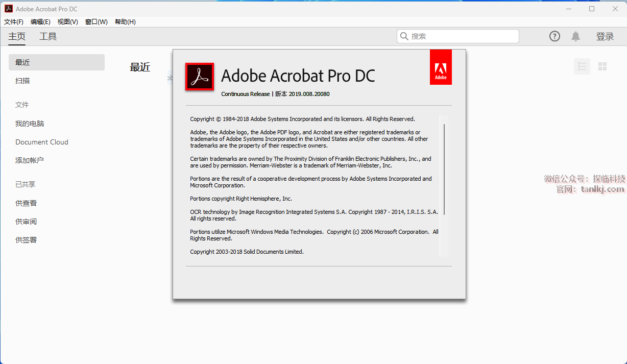Image resolution: width=627 pixels, height=364 pixels.
Task: Click the OCR technology by Image Recognition line
Action: coord(314,215)
